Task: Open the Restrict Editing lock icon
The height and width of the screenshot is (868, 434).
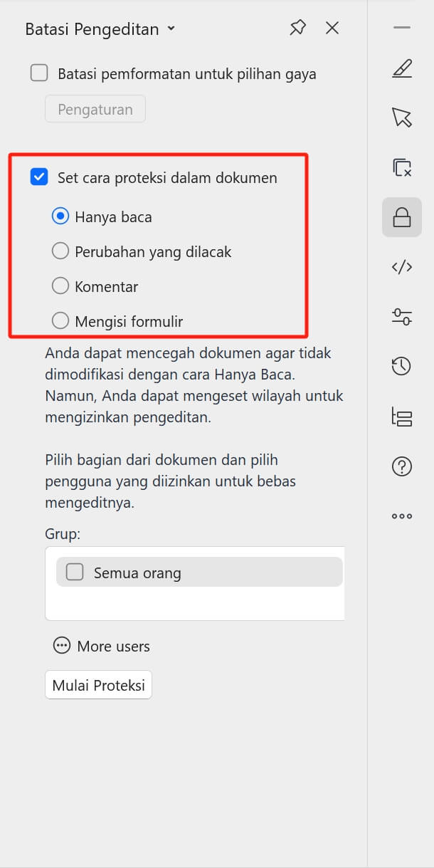Action: pos(402,217)
